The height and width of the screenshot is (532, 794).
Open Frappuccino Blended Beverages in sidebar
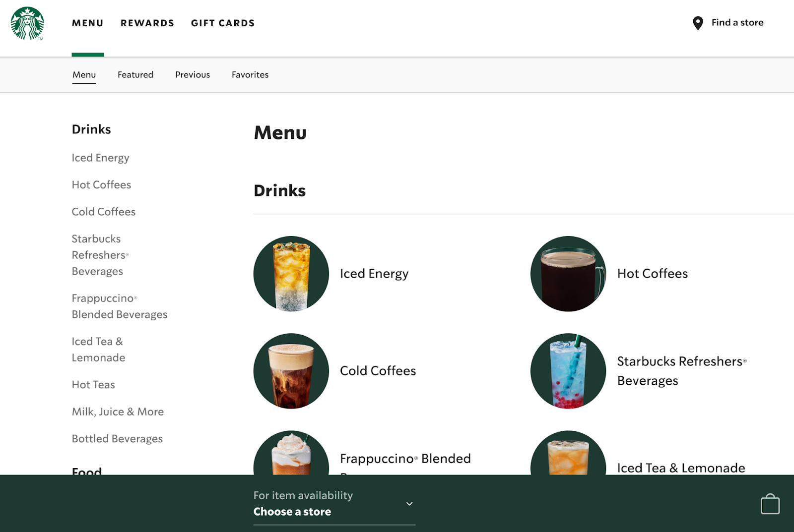(x=120, y=306)
